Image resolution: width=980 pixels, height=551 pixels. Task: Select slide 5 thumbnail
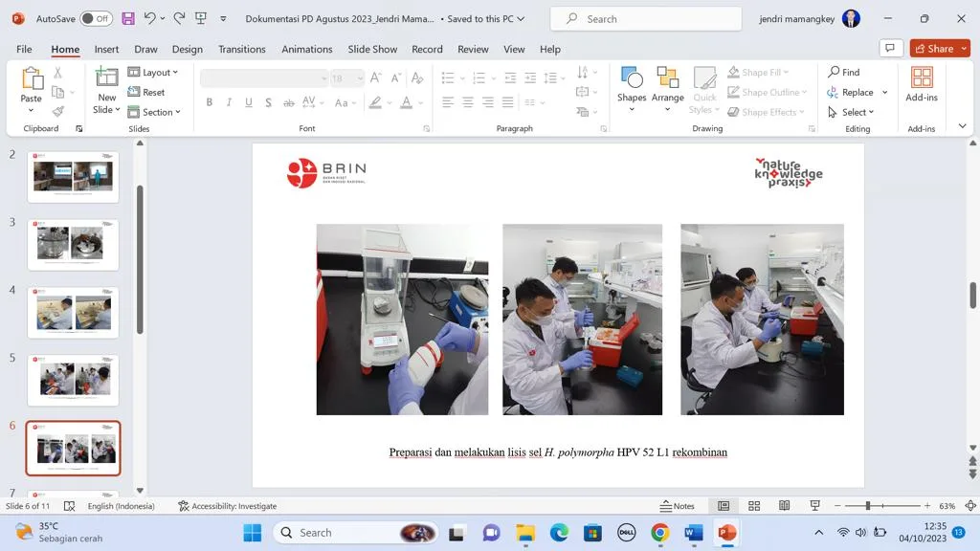point(73,381)
